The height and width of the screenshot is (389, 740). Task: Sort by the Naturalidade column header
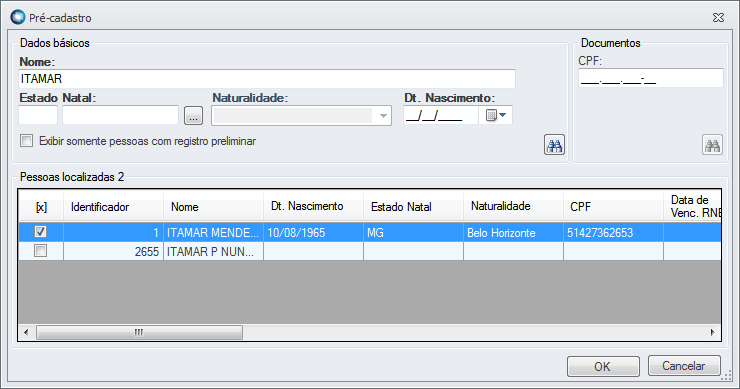click(513, 206)
